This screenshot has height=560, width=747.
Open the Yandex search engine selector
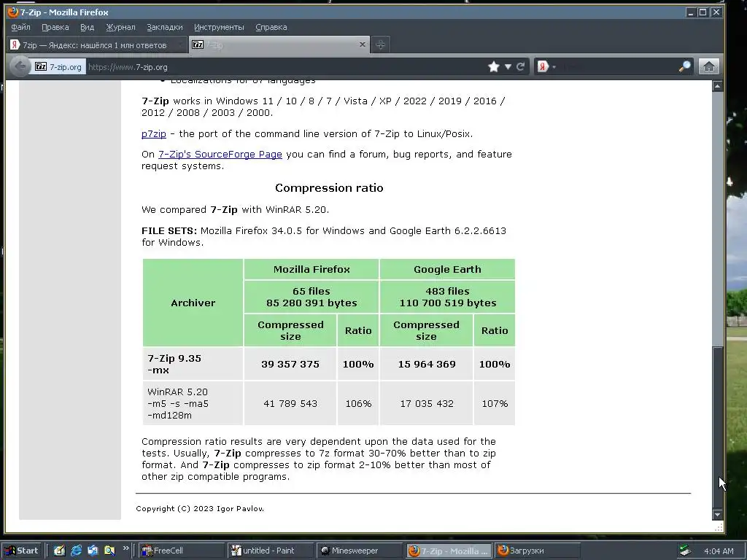546,66
